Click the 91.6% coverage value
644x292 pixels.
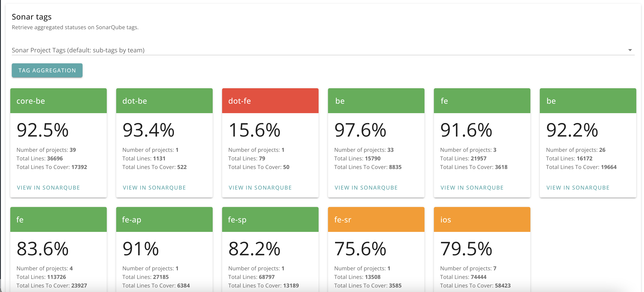(x=466, y=130)
